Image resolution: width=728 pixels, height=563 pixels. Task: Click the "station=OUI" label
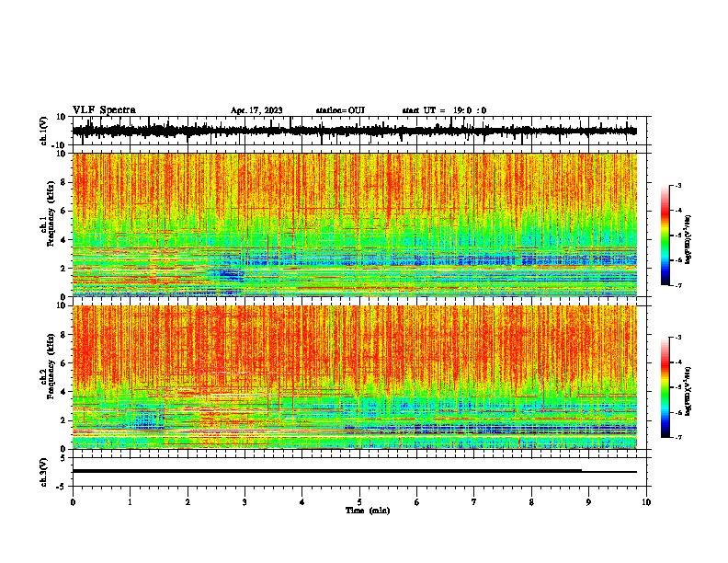pos(340,110)
